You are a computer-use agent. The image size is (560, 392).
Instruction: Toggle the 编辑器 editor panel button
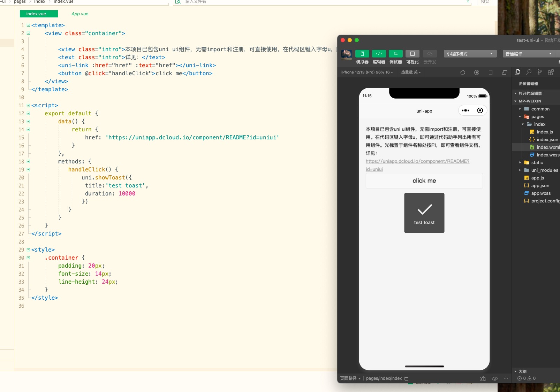[x=379, y=54]
